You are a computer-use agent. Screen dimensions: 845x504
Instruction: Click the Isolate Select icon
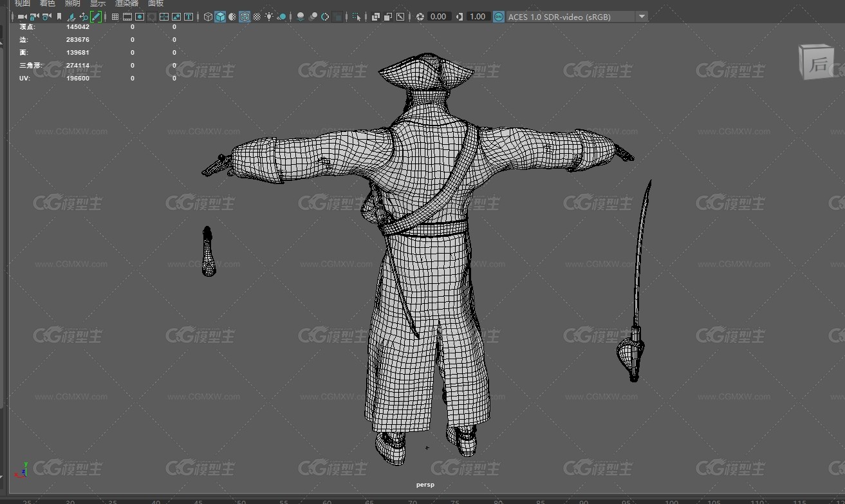(355, 17)
